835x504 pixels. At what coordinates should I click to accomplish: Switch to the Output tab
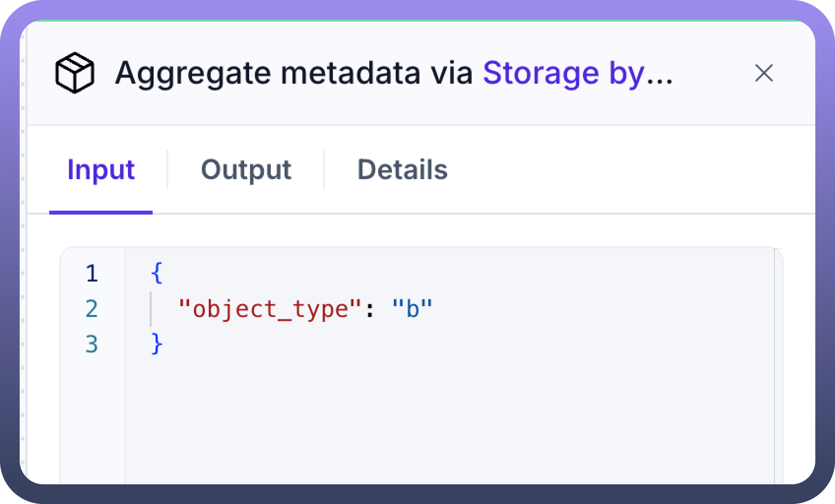pos(246,170)
